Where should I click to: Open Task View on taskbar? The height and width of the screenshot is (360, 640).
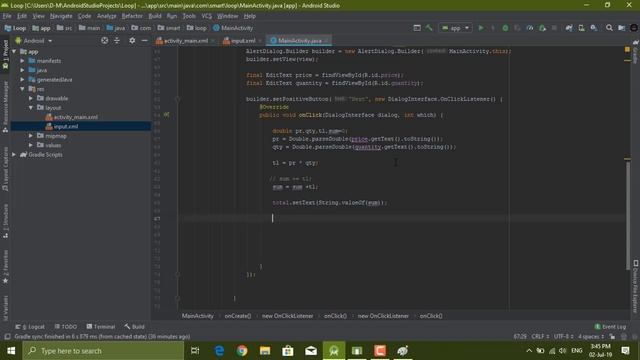(195, 351)
